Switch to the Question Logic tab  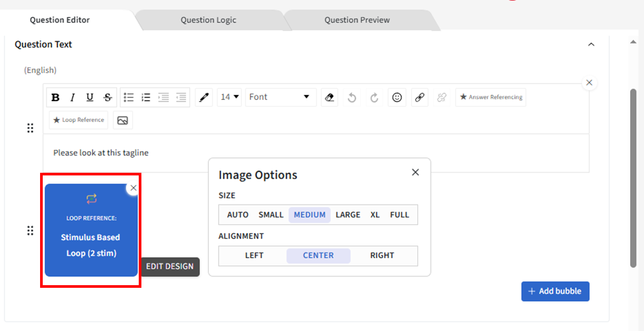(208, 20)
